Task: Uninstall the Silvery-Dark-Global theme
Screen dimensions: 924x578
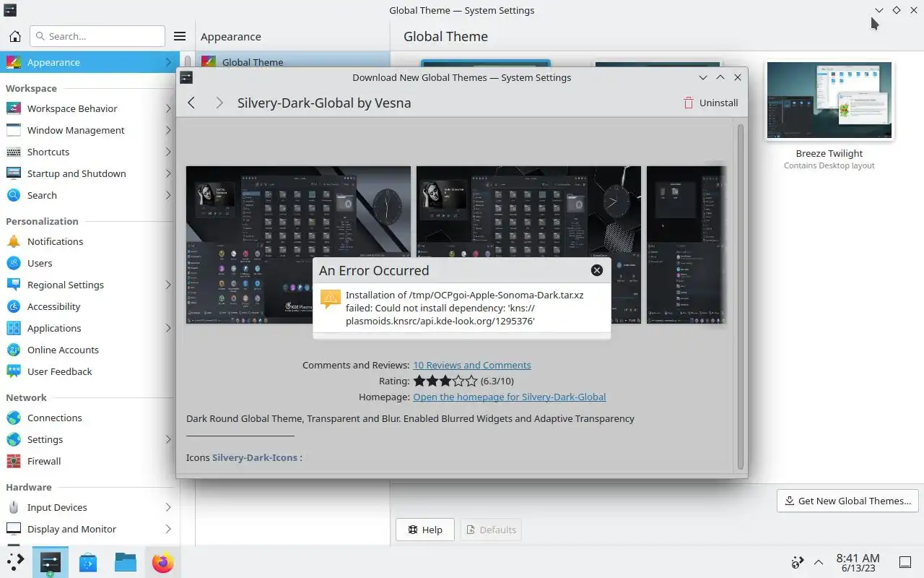Action: click(711, 103)
